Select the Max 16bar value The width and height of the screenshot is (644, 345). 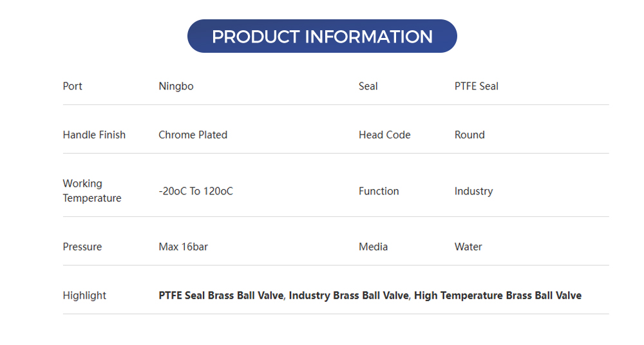click(x=183, y=247)
